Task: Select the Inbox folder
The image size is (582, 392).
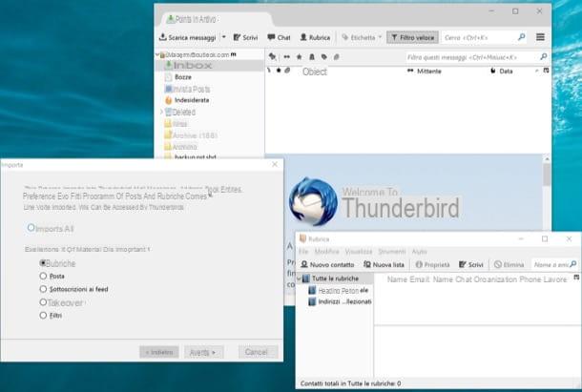Action: pyautogui.click(x=210, y=65)
